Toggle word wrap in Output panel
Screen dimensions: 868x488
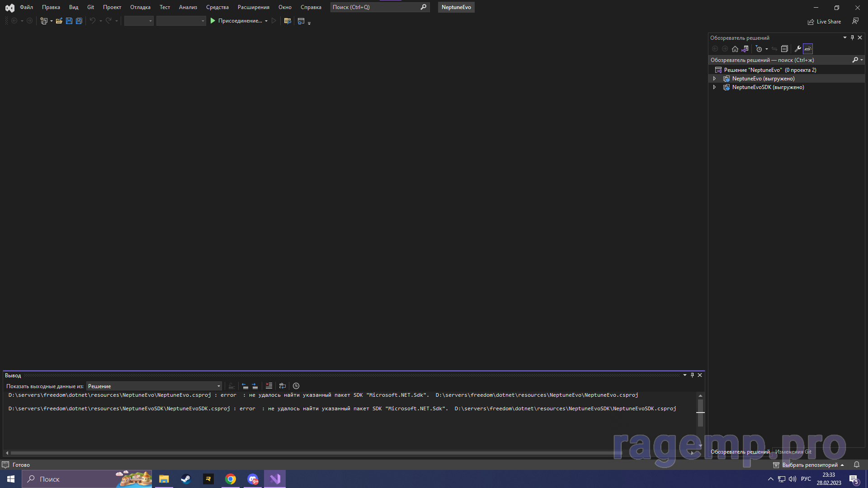coord(283,386)
